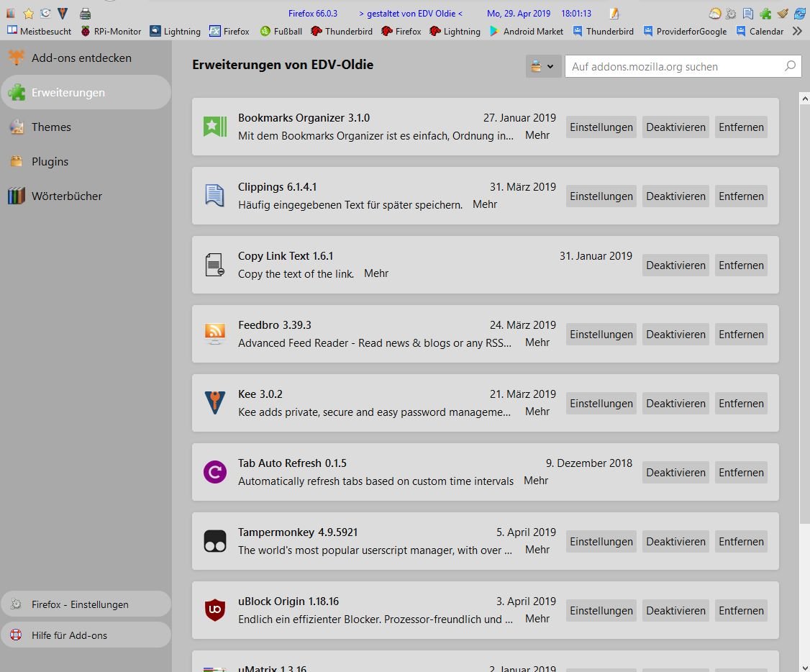Click the printer icon in toolbar

click(x=85, y=14)
